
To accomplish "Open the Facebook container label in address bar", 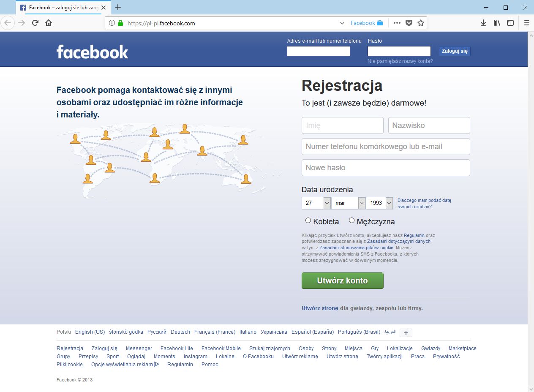I will [x=367, y=23].
